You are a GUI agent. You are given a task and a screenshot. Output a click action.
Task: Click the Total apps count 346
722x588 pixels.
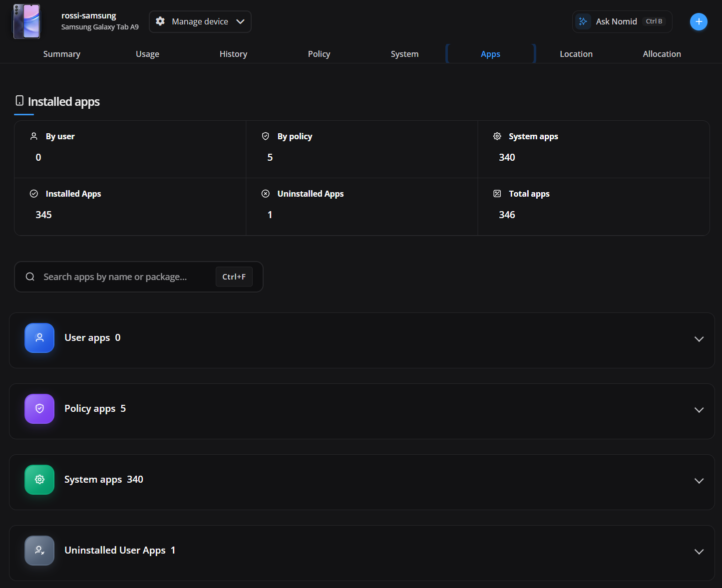(x=507, y=215)
